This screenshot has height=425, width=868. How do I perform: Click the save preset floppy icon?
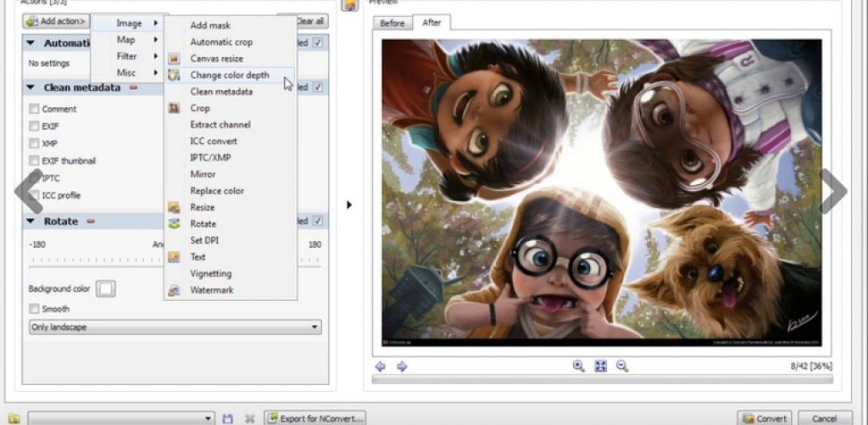coord(227,418)
